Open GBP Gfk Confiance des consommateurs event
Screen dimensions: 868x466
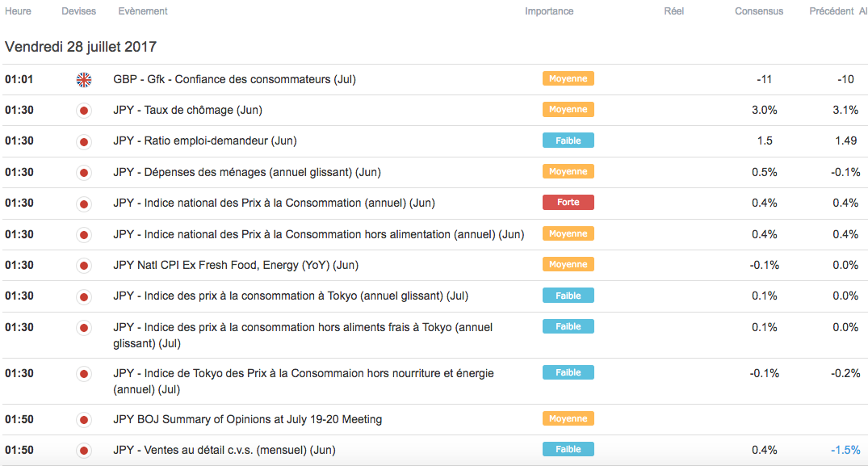click(x=234, y=79)
